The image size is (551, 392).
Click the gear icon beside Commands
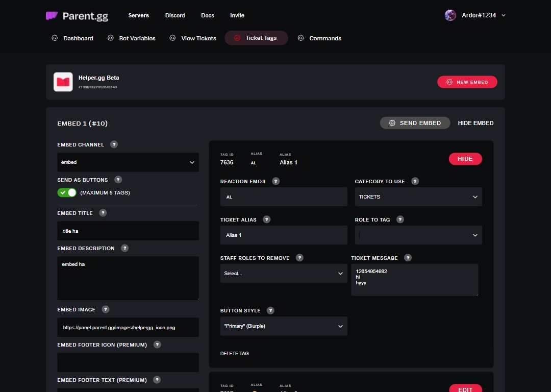(x=300, y=38)
